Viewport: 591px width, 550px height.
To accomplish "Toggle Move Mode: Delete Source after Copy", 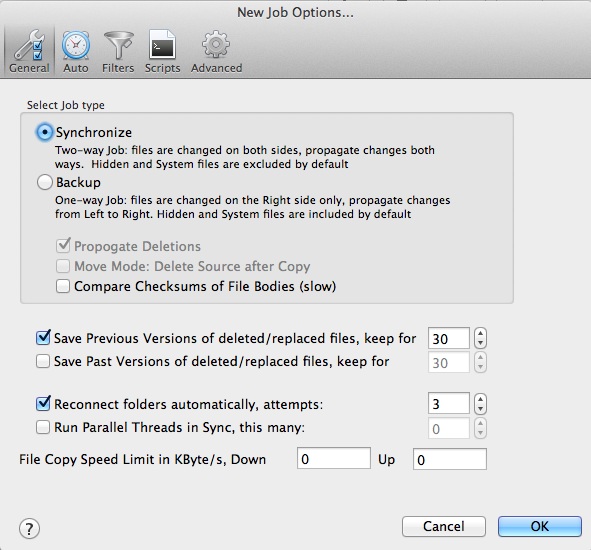I will coord(63,266).
